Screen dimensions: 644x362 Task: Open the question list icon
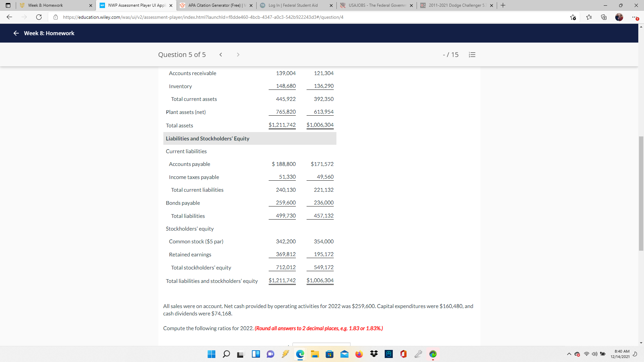click(472, 55)
